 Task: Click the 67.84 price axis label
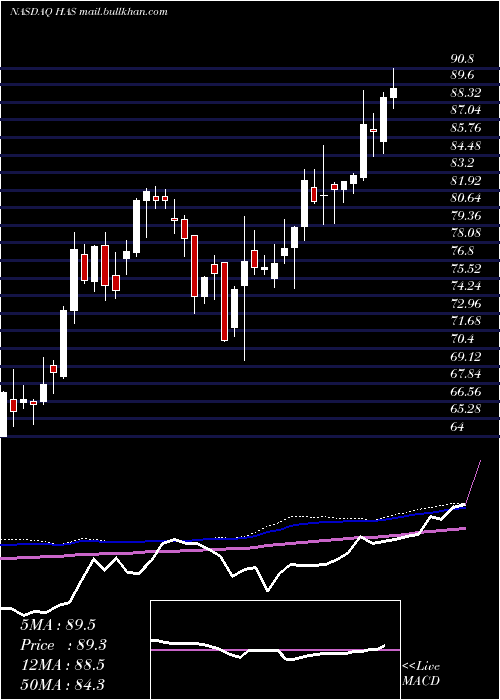466,374
